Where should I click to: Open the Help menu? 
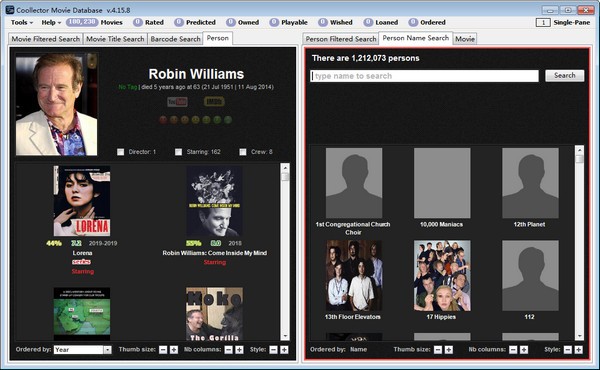coord(51,23)
